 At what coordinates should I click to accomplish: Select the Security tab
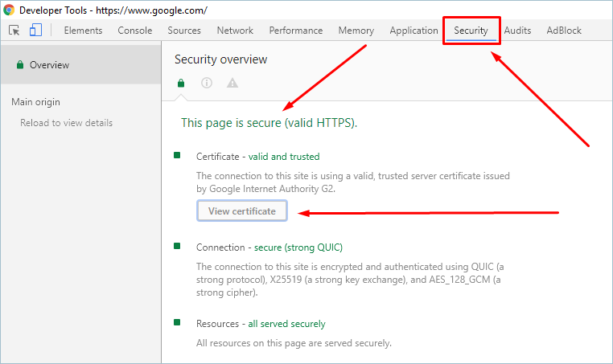pos(471,31)
